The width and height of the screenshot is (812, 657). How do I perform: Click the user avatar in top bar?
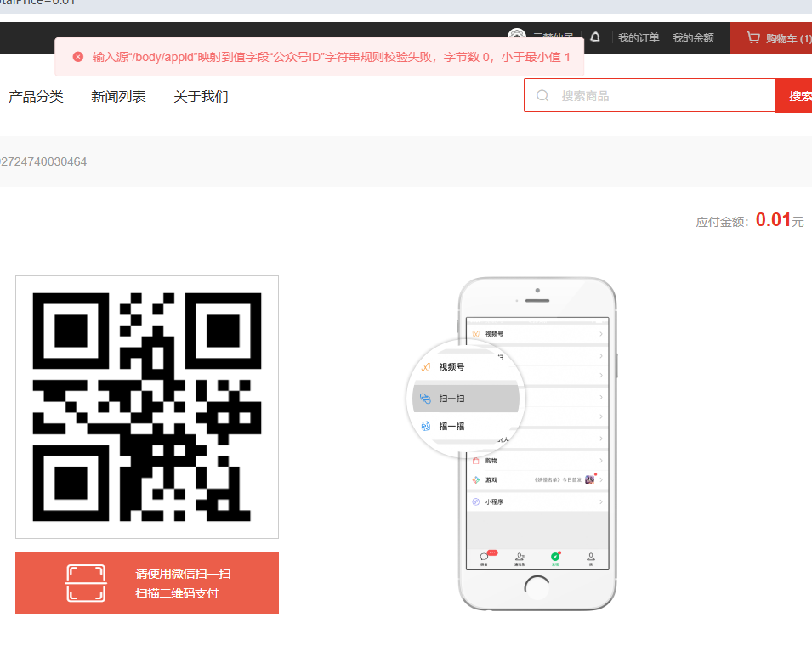[516, 33]
